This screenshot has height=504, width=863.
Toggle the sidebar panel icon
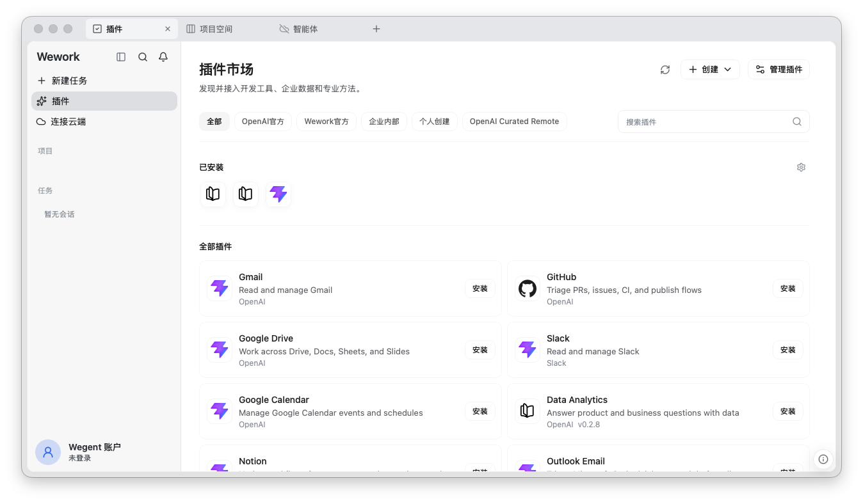tap(121, 57)
